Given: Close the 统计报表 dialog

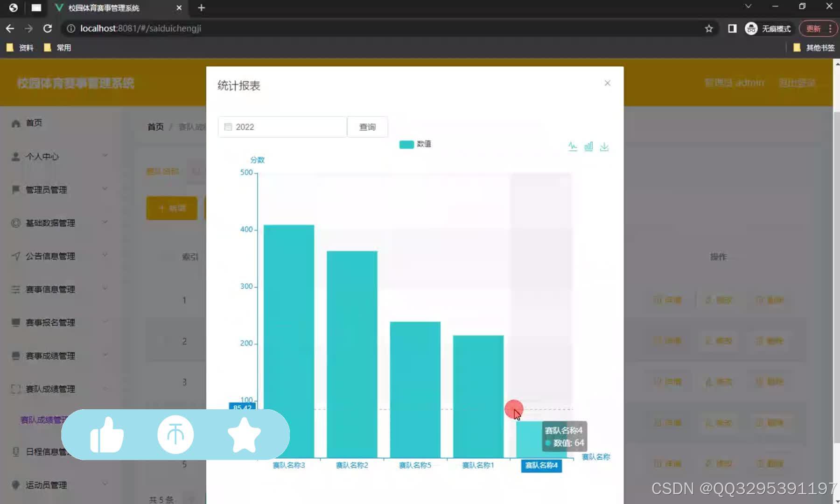Looking at the screenshot, I should (x=607, y=83).
